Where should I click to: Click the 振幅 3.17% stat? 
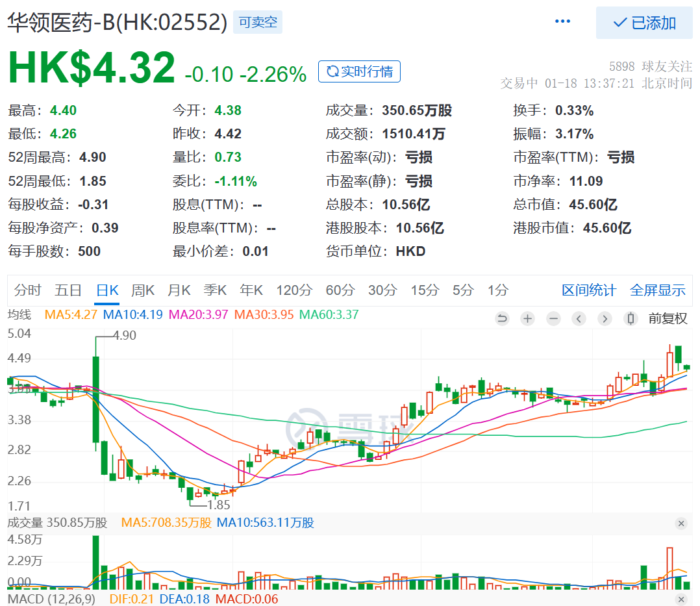[553, 134]
